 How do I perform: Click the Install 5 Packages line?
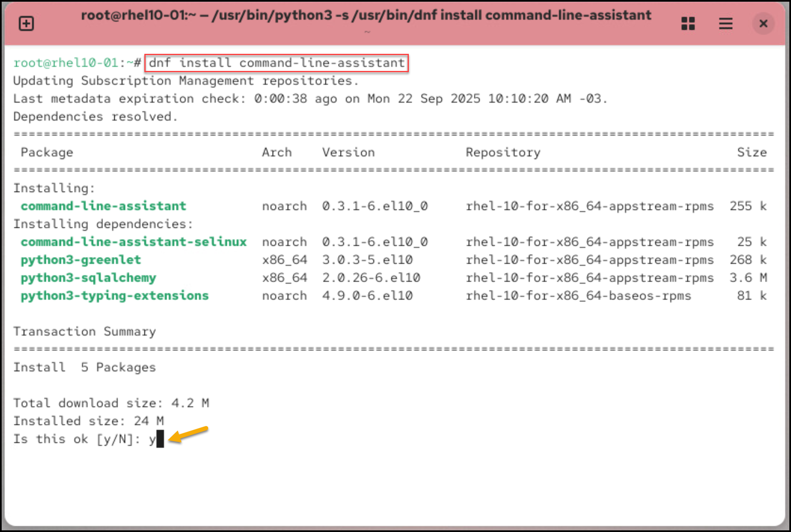pyautogui.click(x=84, y=367)
